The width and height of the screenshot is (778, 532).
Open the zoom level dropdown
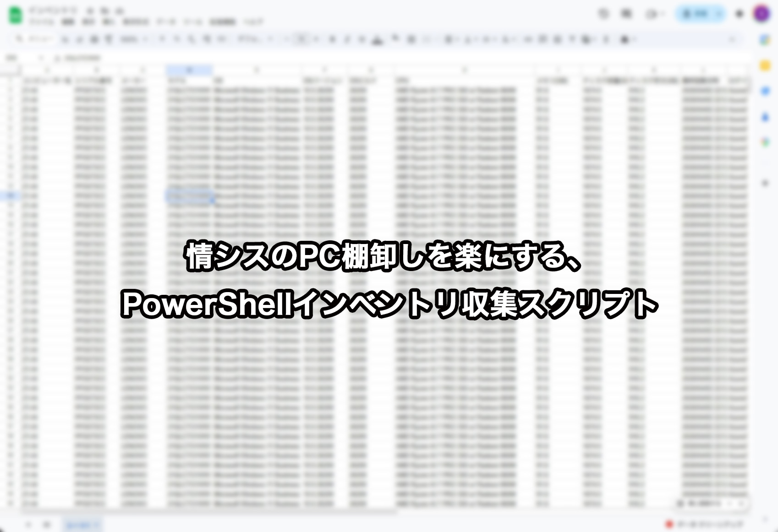click(x=131, y=39)
